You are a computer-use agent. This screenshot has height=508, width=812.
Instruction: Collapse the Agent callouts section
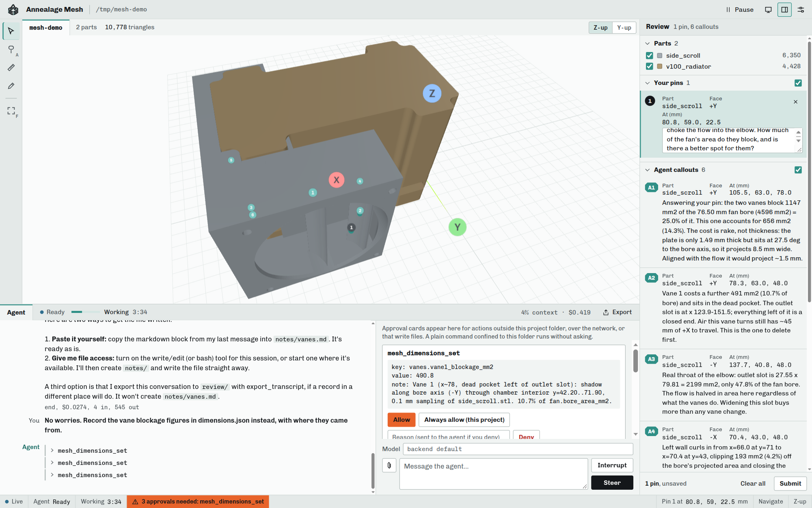(x=647, y=170)
